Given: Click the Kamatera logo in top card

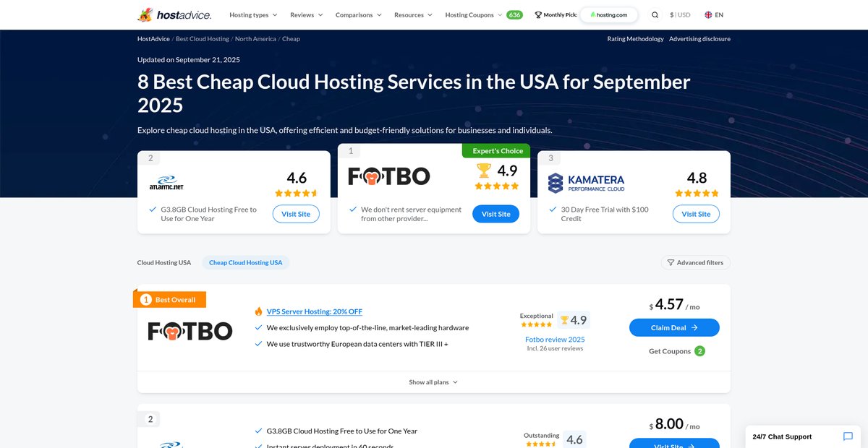Looking at the screenshot, I should (586, 183).
